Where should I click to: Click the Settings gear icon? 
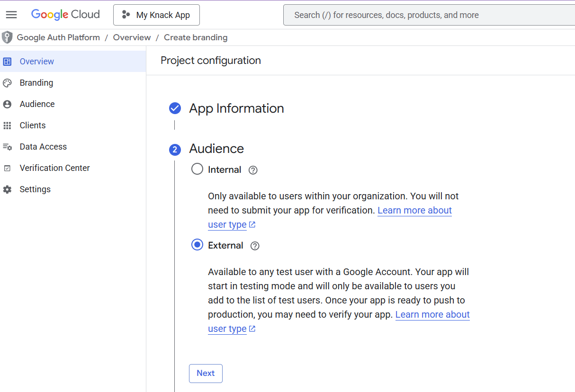pyautogui.click(x=7, y=189)
